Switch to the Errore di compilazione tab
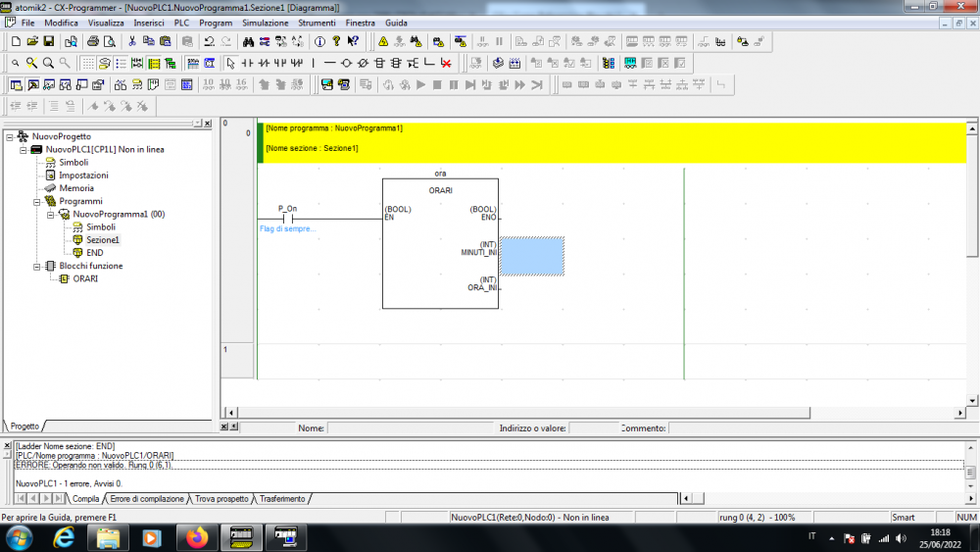Viewport: 980px width, 552px height. (x=147, y=499)
